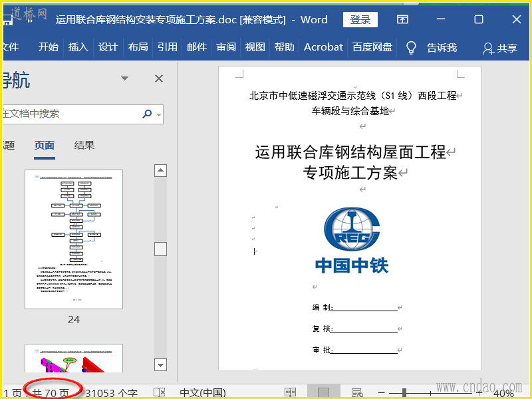
Task: Click the 编制 signature line
Action: coord(354,307)
